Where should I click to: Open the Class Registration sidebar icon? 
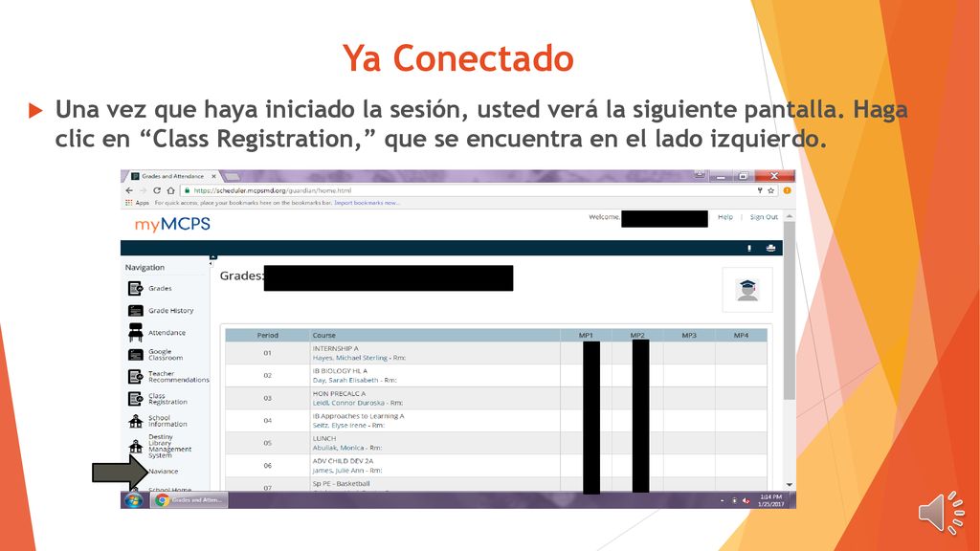point(136,399)
